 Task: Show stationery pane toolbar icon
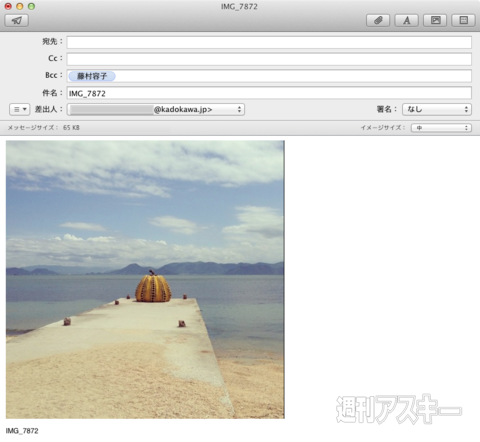pyautogui.click(x=463, y=20)
